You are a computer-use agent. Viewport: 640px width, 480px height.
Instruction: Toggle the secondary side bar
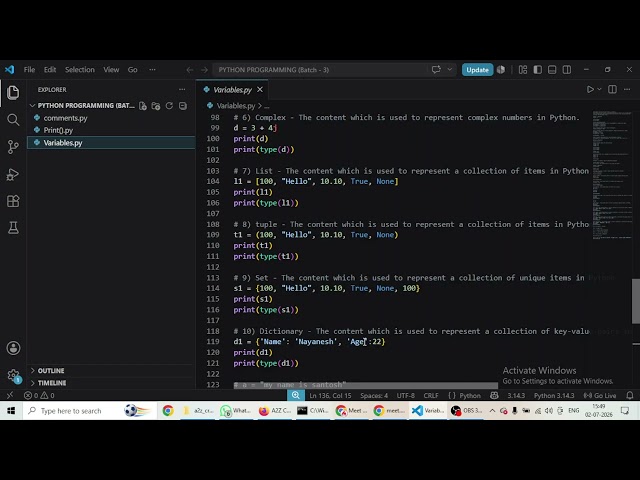point(567,70)
